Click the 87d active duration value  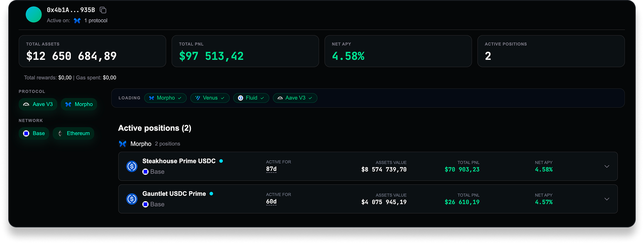pos(271,169)
